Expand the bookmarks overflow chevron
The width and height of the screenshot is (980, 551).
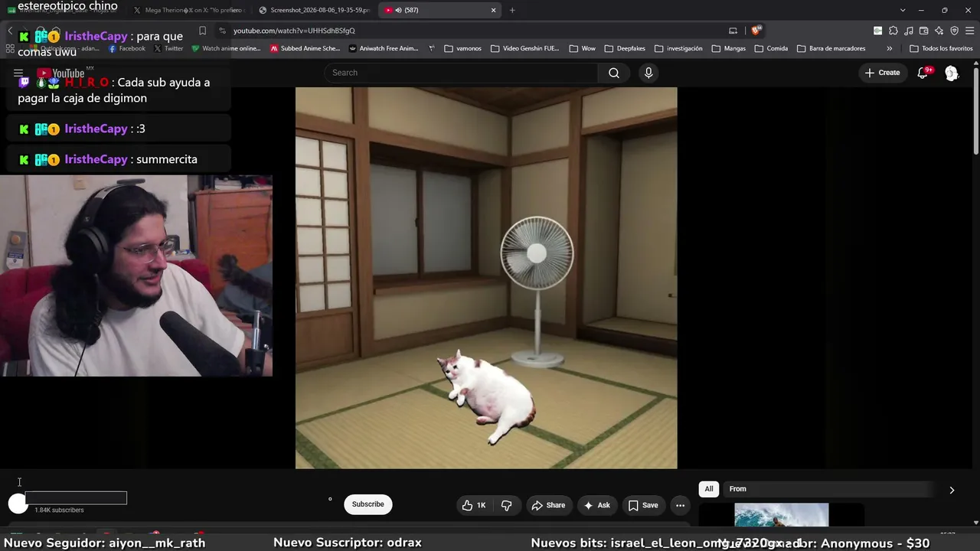[x=889, y=48]
